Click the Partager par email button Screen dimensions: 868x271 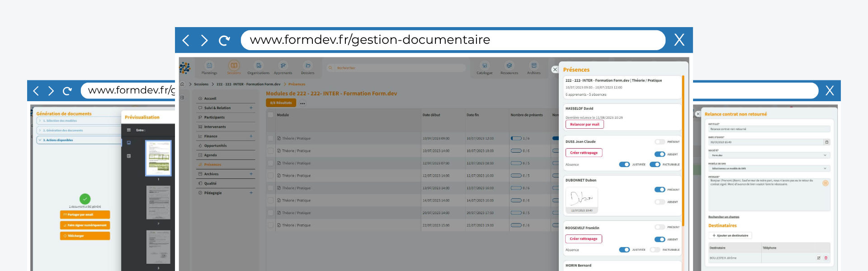pos(85,215)
